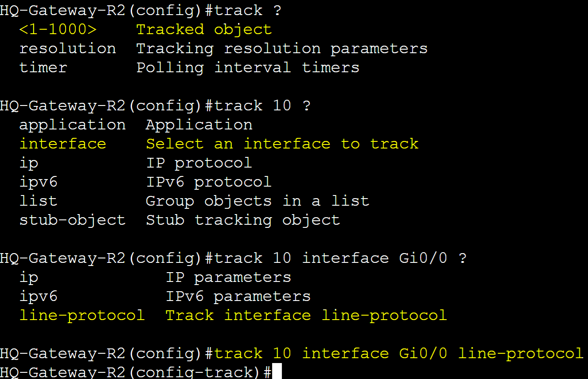This screenshot has height=379, width=588.
Task: Click 'Stub tracking object' description text
Action: pos(243,220)
